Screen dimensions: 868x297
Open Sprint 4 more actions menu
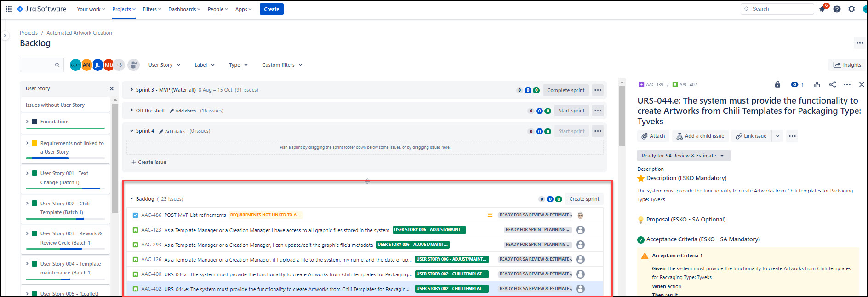[598, 131]
